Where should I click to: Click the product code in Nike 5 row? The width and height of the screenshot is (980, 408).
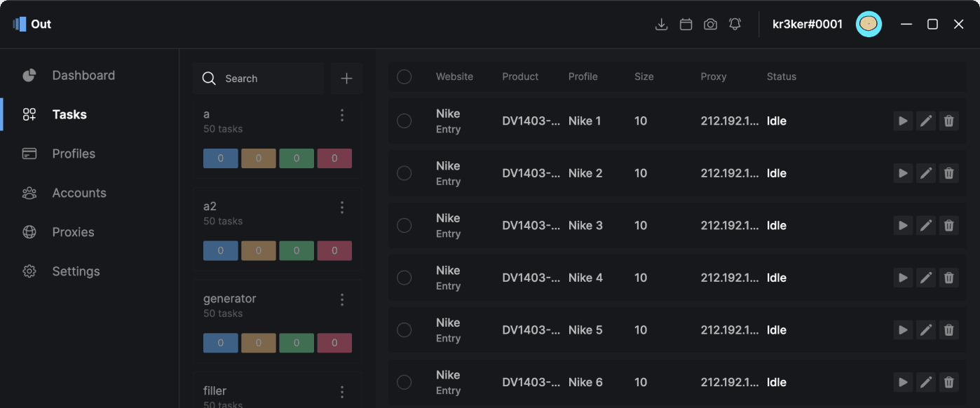[x=531, y=330]
